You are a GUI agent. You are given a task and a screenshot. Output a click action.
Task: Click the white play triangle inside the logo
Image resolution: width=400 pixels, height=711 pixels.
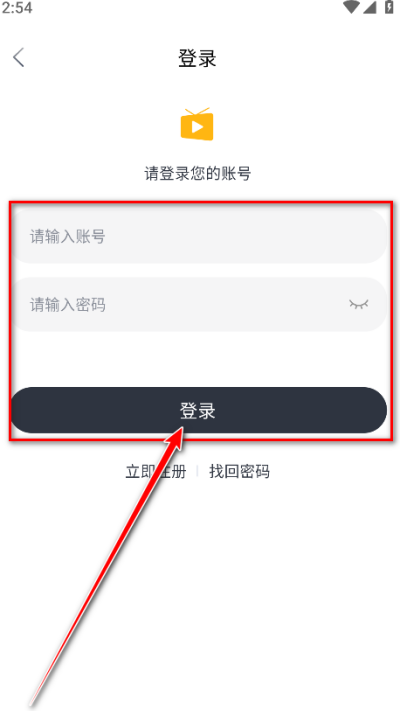pyautogui.click(x=197, y=127)
